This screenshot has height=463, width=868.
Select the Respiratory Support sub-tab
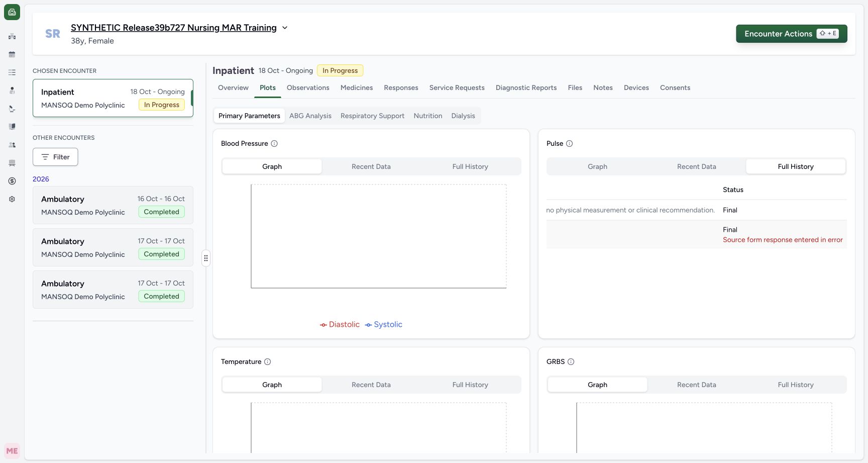coord(372,116)
